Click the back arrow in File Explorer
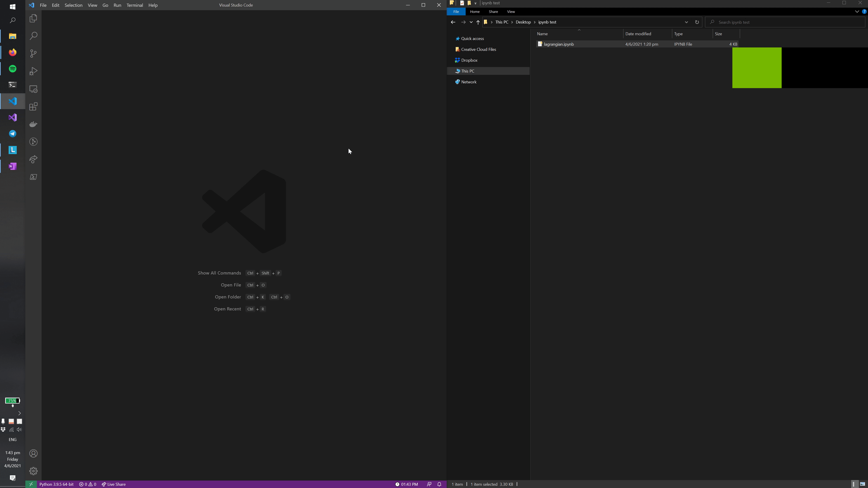Screen dimensions: 868x488 click(x=453, y=22)
